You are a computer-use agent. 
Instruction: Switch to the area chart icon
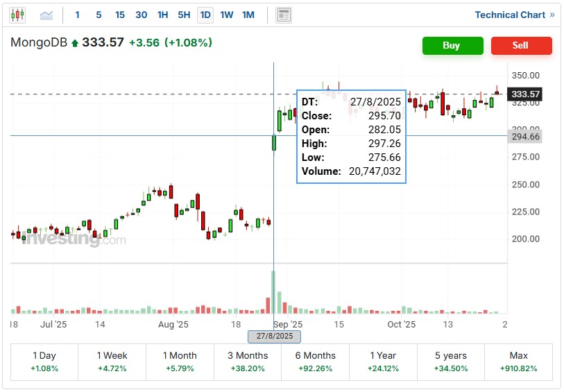[x=46, y=15]
